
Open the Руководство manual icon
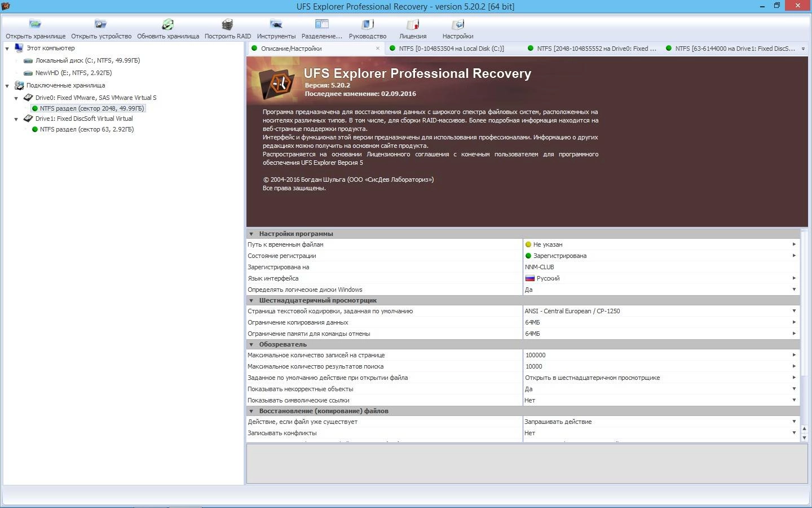point(368,24)
